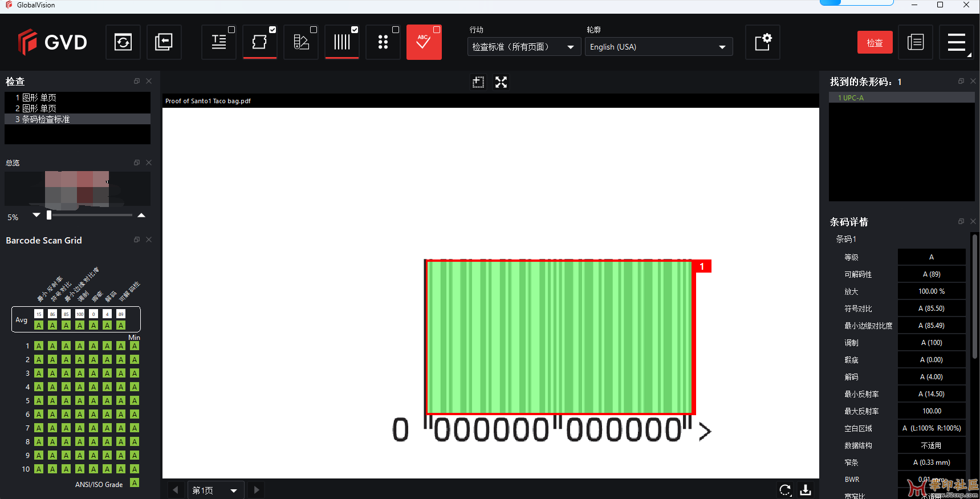Screen dimensions: 980x499
Task: Tick the text inspection checkbox
Action: point(231,30)
